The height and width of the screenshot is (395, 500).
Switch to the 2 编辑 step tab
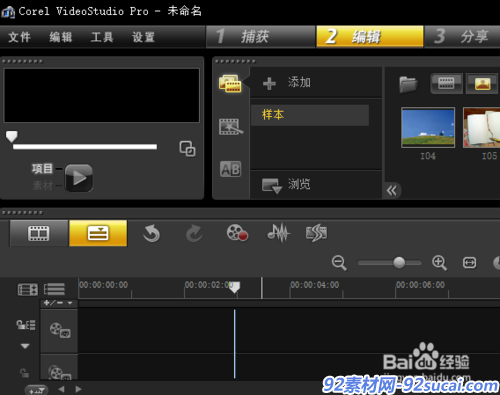click(x=370, y=36)
